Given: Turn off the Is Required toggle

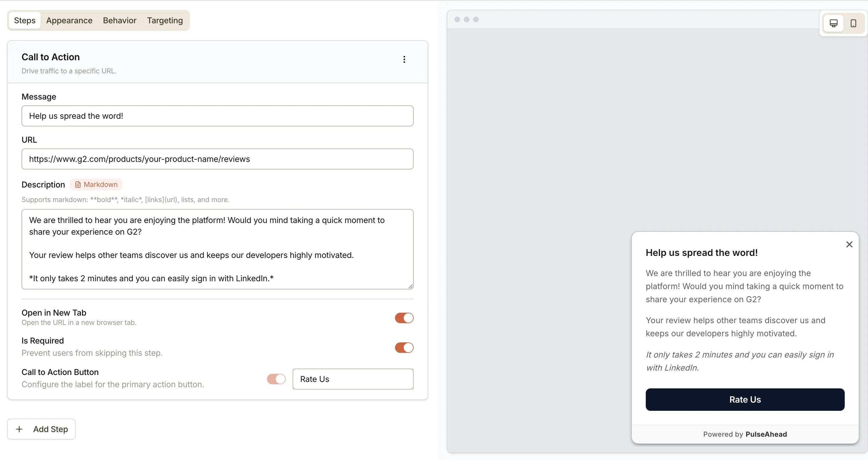Looking at the screenshot, I should click(x=404, y=348).
